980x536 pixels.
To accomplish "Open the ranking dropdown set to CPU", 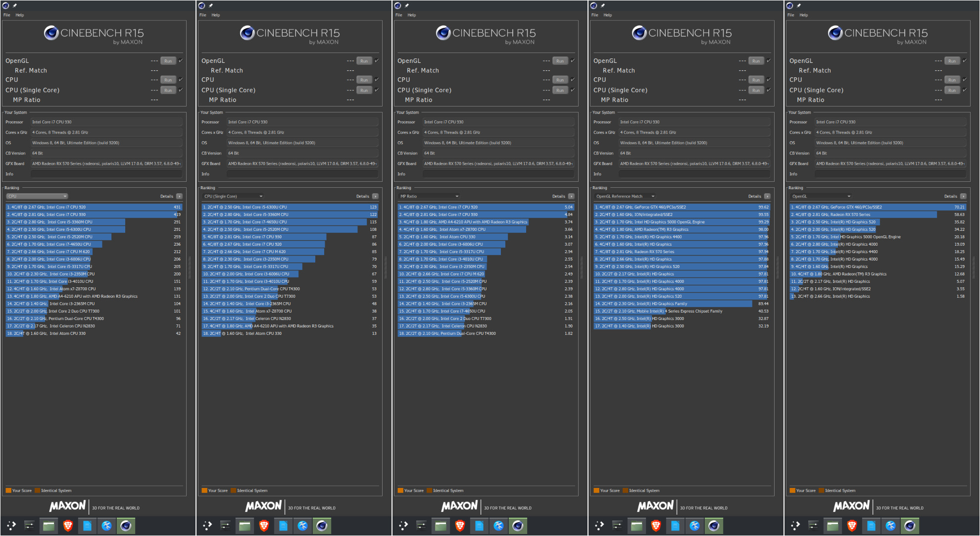I will [x=37, y=196].
